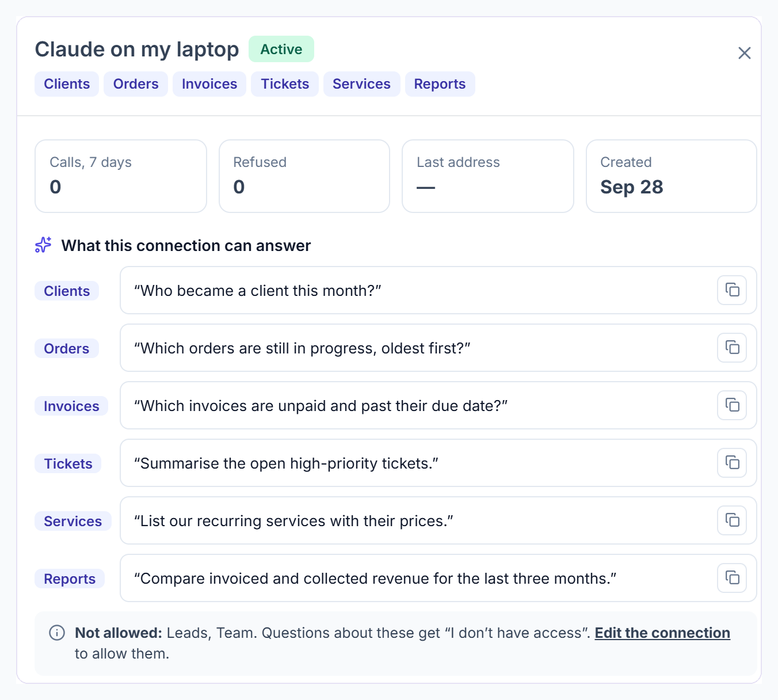This screenshot has height=700, width=778.
Task: Click the "Compare invoiced and collected revenue" text
Action: coord(375,579)
